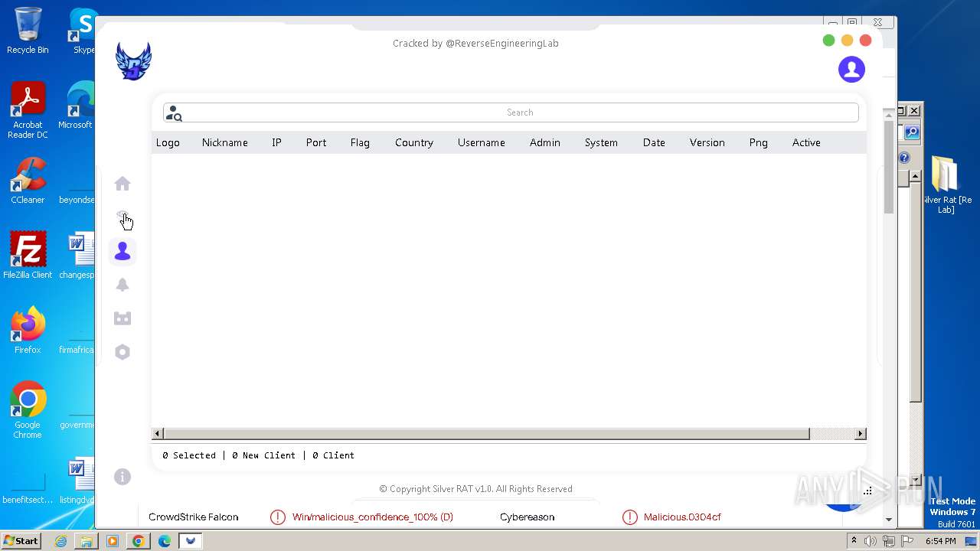Open the notifications bell in the sidebar

pyautogui.click(x=122, y=285)
